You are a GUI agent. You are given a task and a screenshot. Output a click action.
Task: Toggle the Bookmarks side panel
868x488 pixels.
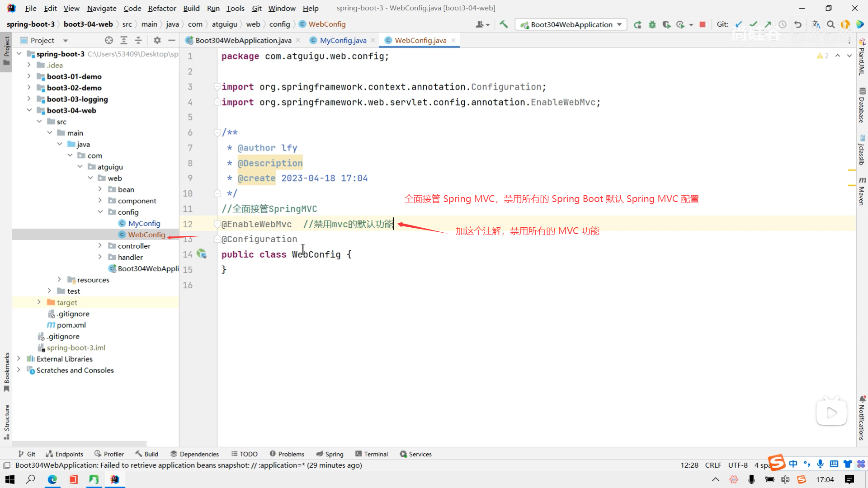(x=6, y=371)
